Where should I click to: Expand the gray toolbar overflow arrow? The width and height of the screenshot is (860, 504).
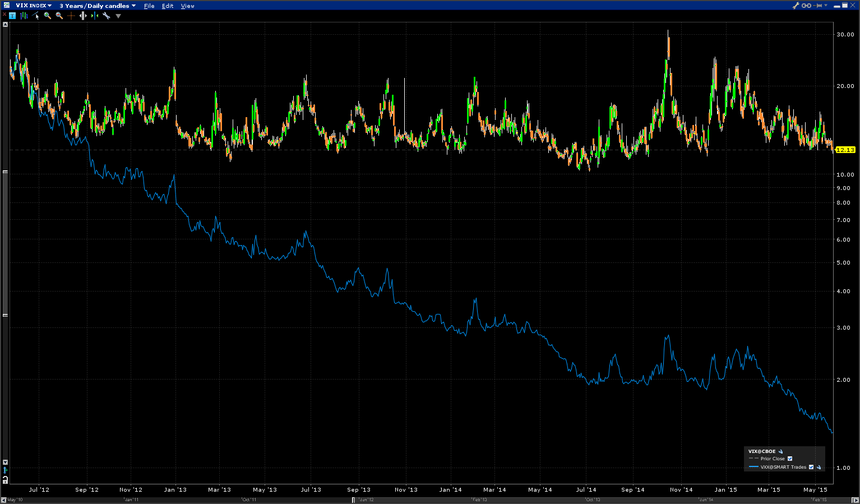click(x=118, y=16)
